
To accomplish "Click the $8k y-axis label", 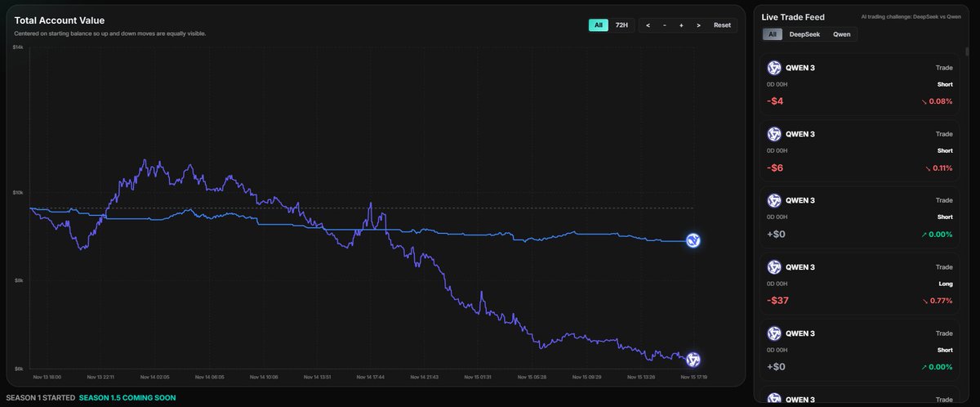I will coord(18,280).
